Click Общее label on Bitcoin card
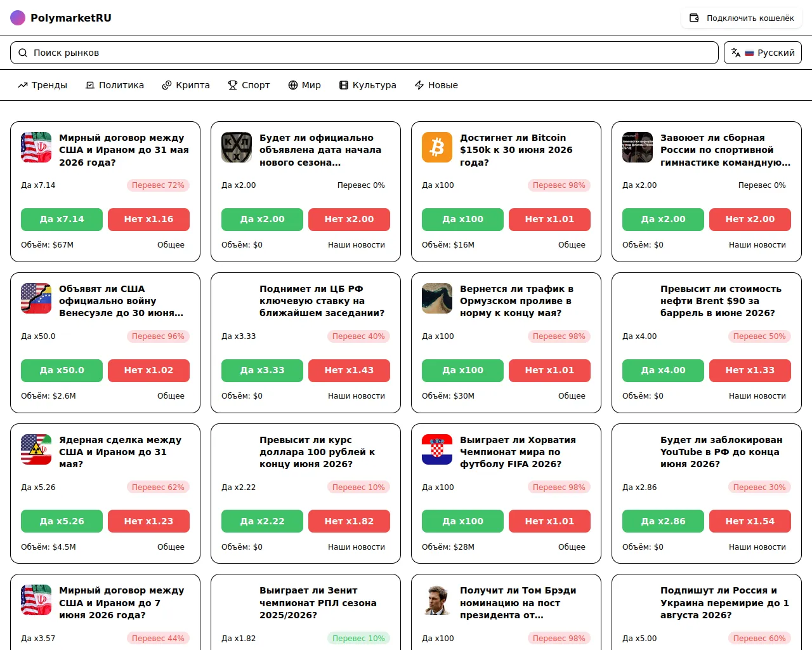 coord(572,245)
